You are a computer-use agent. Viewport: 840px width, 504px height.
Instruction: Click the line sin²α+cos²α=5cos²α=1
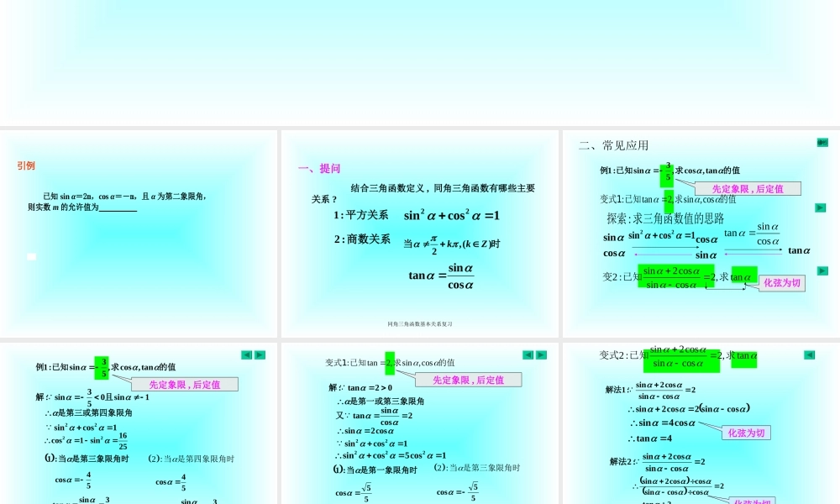click(391, 455)
